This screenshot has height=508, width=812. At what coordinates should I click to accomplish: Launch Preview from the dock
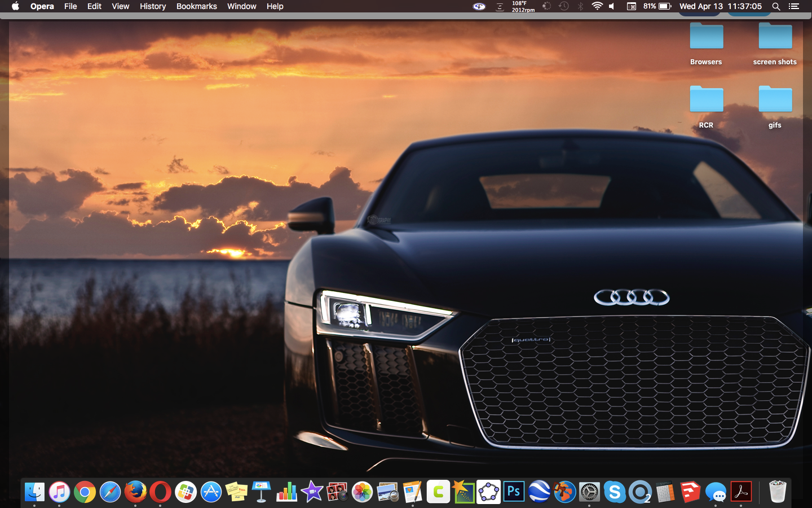(x=387, y=492)
